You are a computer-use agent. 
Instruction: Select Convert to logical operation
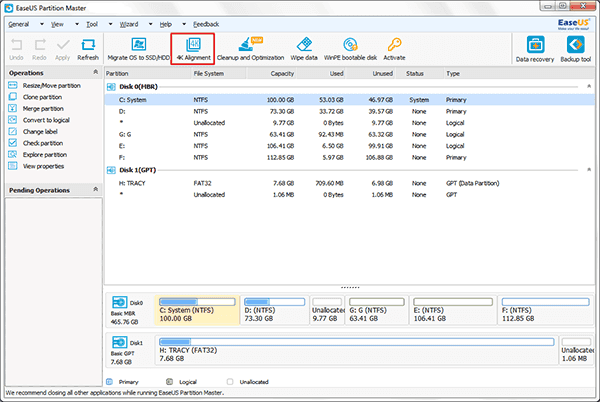click(x=46, y=120)
